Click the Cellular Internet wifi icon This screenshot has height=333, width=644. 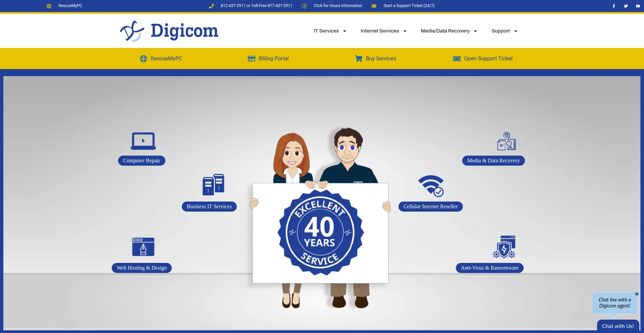[431, 186]
